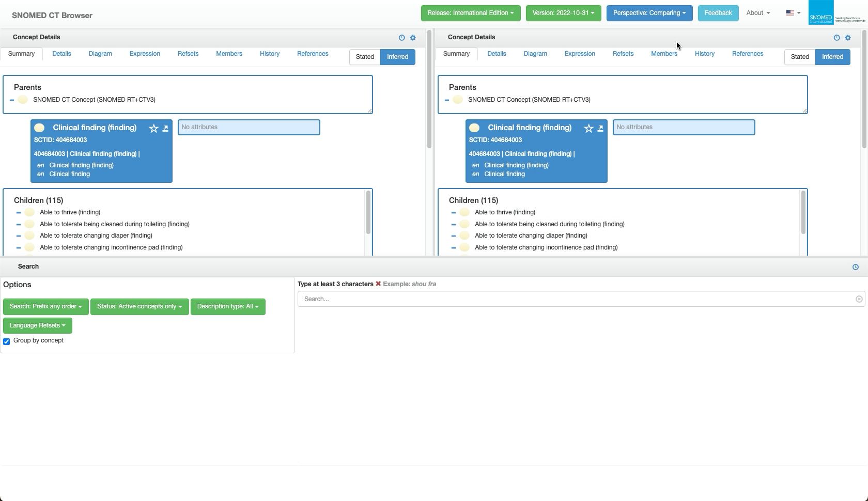Viewport: 868px width, 501px height.
Task: Open settings gear in right Concept Details
Action: 848,38
